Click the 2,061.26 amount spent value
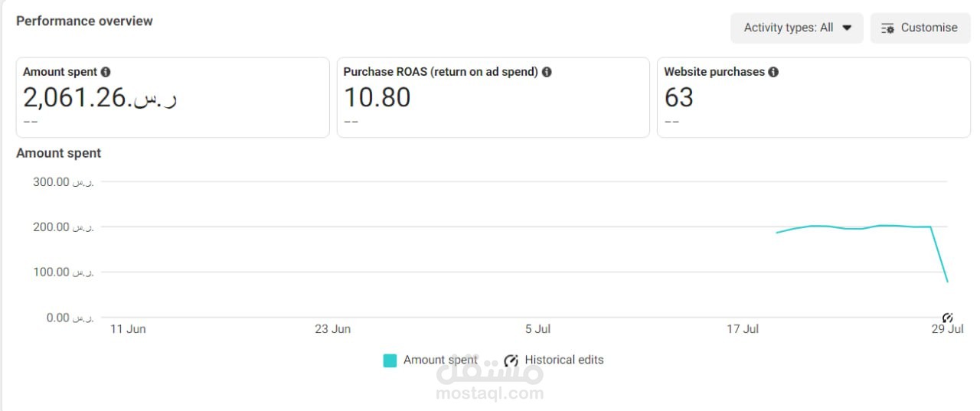980x411 pixels. (x=100, y=97)
